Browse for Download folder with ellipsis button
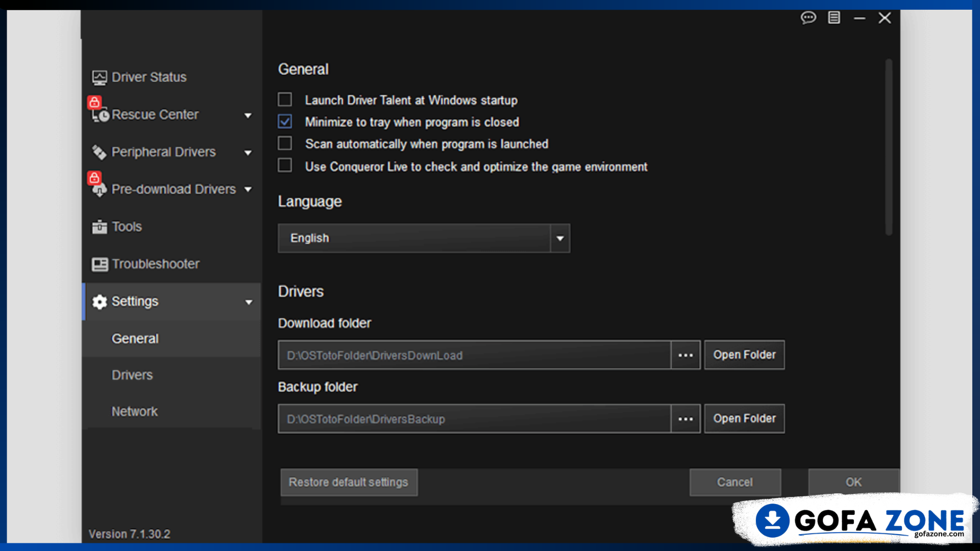This screenshot has width=980, height=551. (x=685, y=355)
